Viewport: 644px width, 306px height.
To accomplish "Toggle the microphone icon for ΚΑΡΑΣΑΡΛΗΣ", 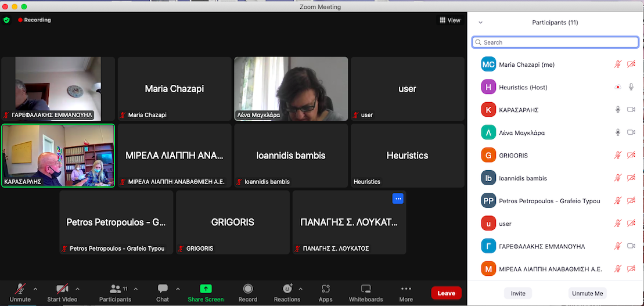I will coord(617,110).
